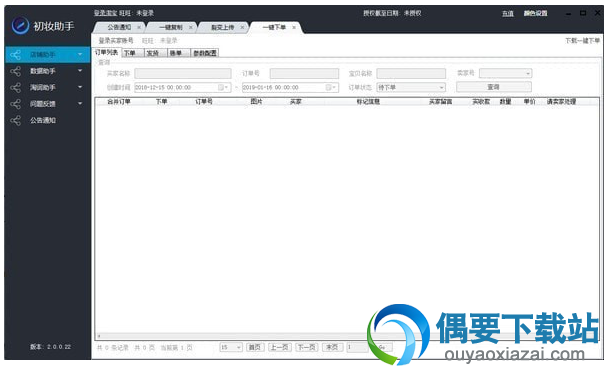Screen dimensions: 610x366
Task: Click the 订单号 input field
Action: tap(304, 74)
